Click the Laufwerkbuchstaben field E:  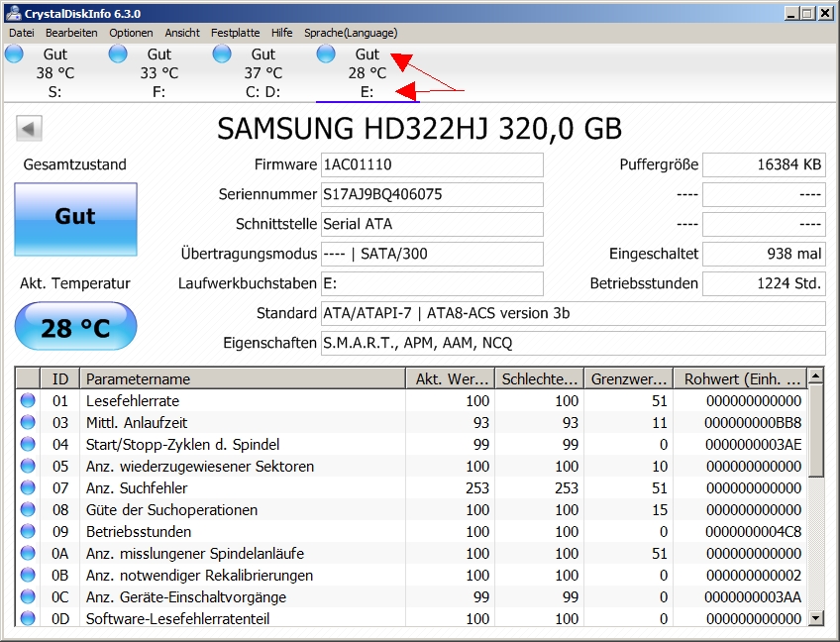point(432,283)
